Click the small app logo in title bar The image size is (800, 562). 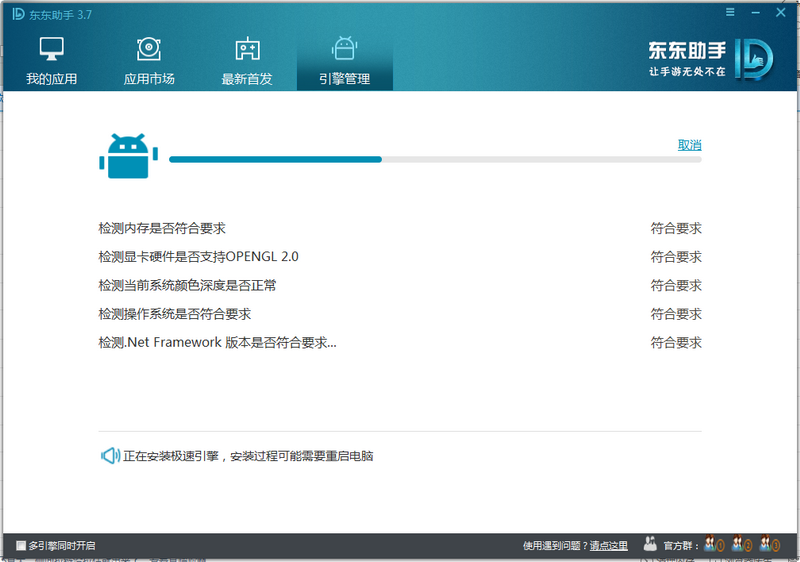point(18,14)
